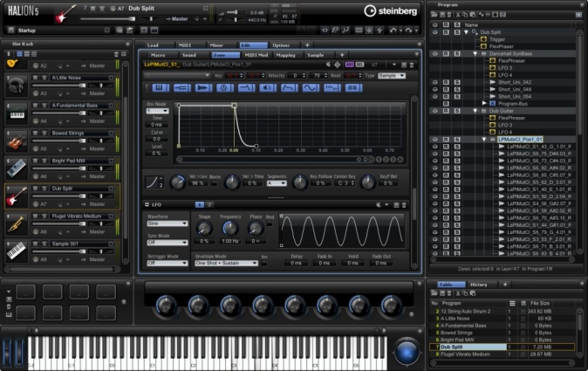Switch to the Mixer tab
This screenshot has width=588, height=371.
pyautogui.click(x=215, y=45)
